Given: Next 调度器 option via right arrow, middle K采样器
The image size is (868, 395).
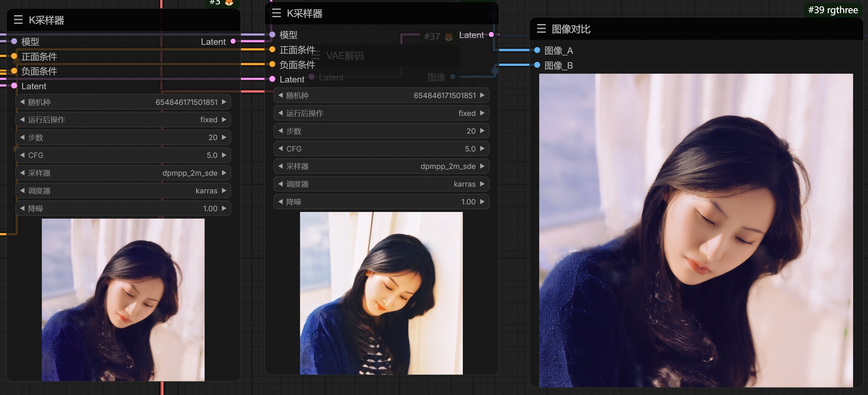Looking at the screenshot, I should coord(482,184).
